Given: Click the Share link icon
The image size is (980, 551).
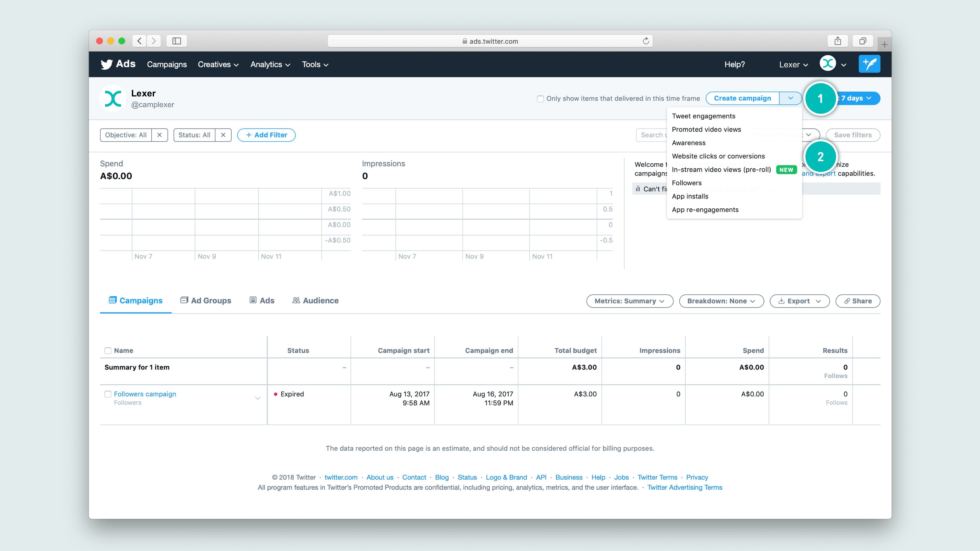Looking at the screenshot, I should pos(847,301).
